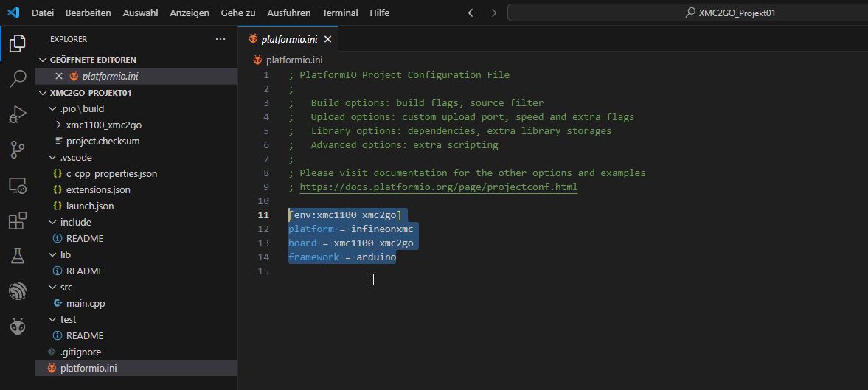Expand the xmc1100_xmc2go folder
The width and height of the screenshot is (868, 390).
coord(58,125)
